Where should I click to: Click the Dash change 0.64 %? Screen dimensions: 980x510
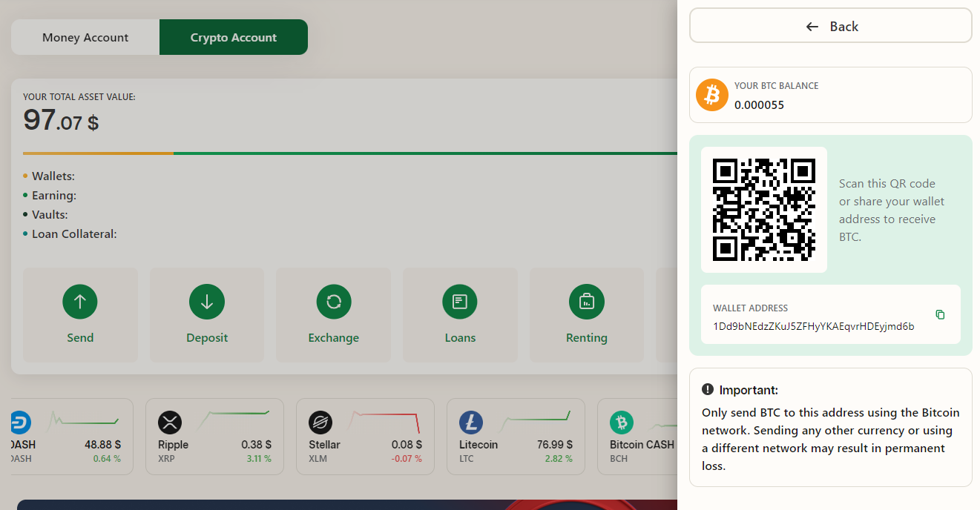(107, 459)
